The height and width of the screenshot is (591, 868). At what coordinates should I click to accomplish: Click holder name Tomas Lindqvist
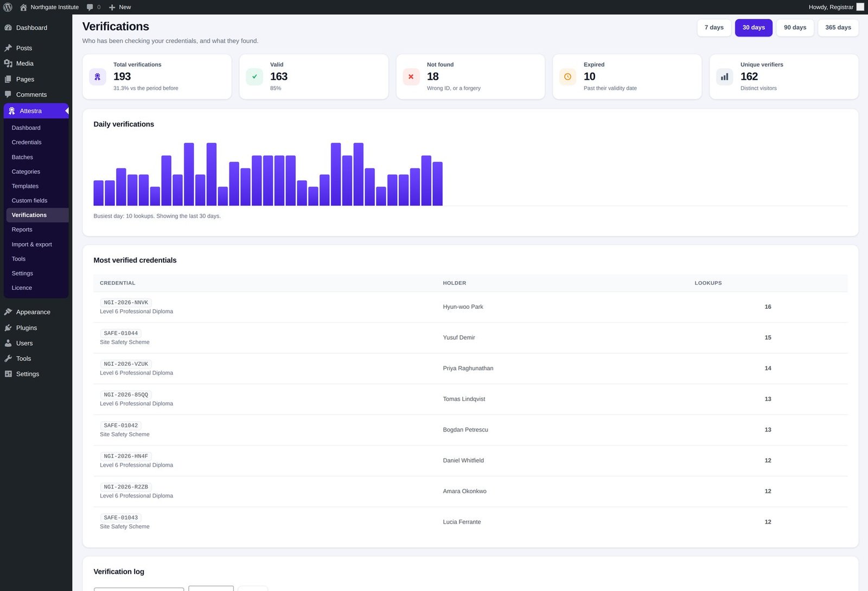click(464, 399)
